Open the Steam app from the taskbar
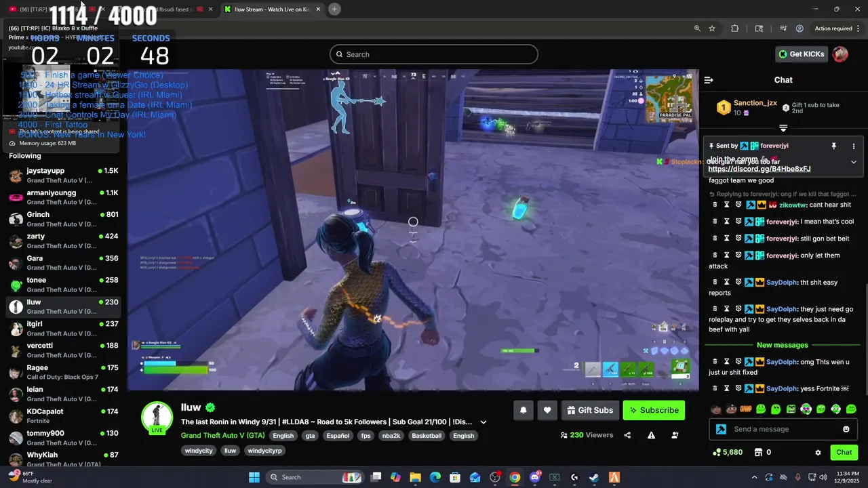The image size is (868, 488). click(x=593, y=477)
